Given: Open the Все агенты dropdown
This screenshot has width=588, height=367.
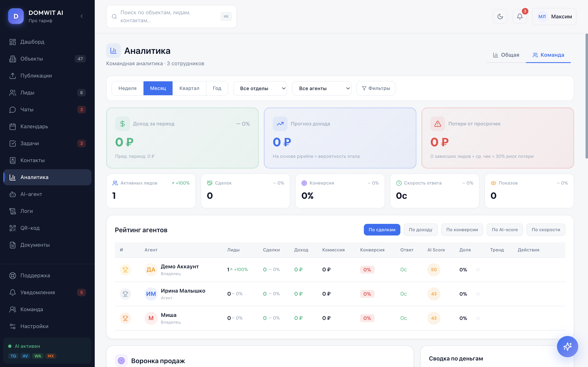Looking at the screenshot, I should coord(321,88).
